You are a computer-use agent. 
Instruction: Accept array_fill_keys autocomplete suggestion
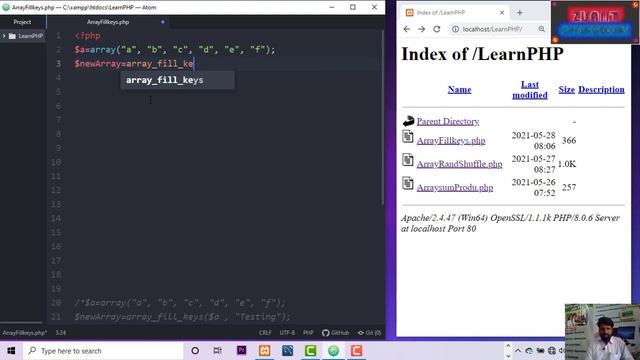point(177,80)
